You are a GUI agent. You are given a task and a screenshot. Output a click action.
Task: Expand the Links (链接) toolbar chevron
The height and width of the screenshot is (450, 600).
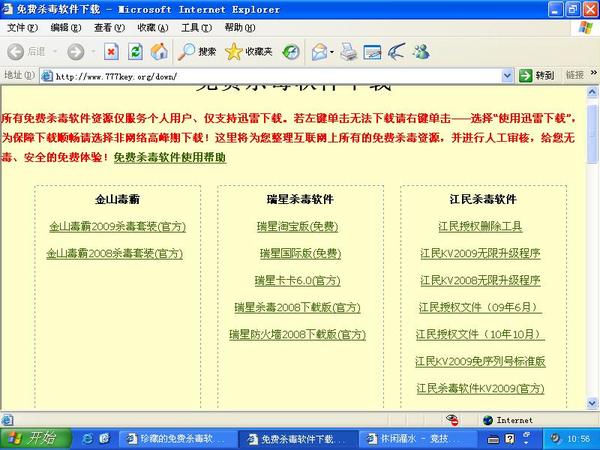[x=594, y=73]
